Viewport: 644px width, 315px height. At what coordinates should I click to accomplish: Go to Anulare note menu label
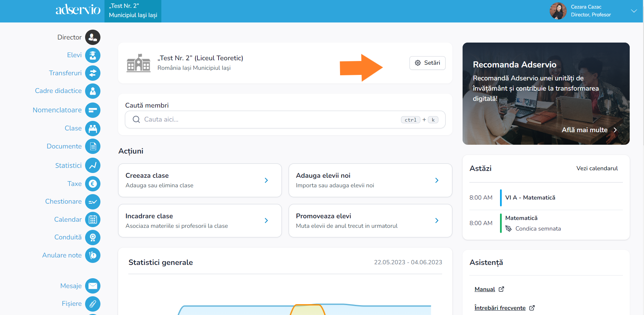pyautogui.click(x=62, y=255)
